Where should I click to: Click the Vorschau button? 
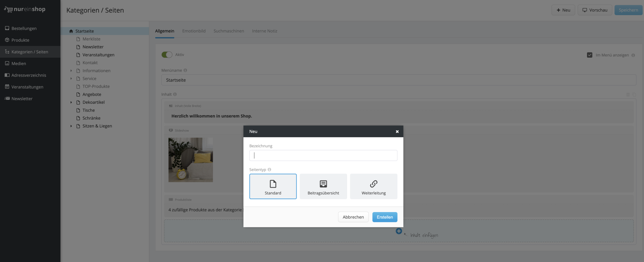[x=595, y=10]
